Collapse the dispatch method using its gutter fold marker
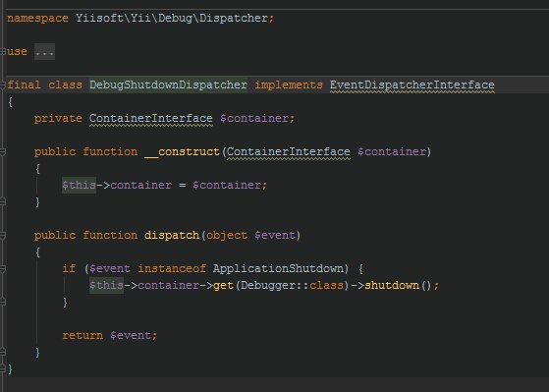Viewport: 549px width, 392px height. pyautogui.click(x=2, y=236)
